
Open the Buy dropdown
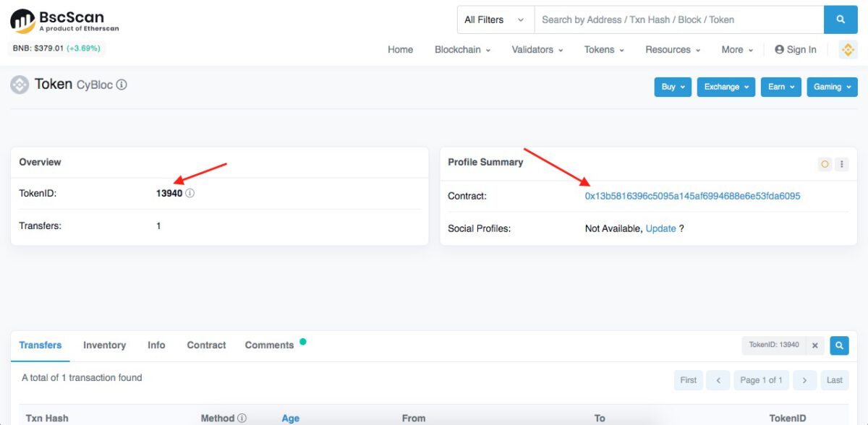point(673,87)
